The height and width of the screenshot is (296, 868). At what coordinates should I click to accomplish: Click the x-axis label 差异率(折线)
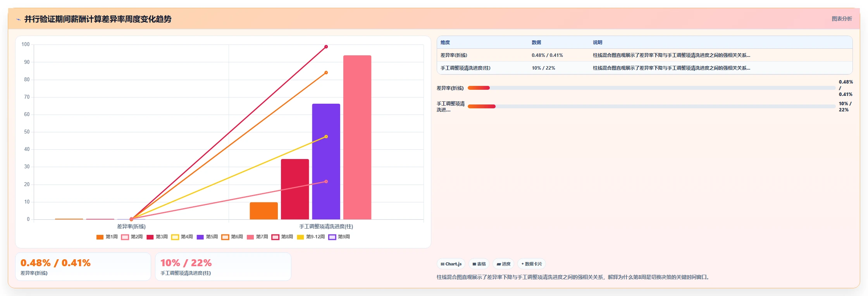point(131,227)
